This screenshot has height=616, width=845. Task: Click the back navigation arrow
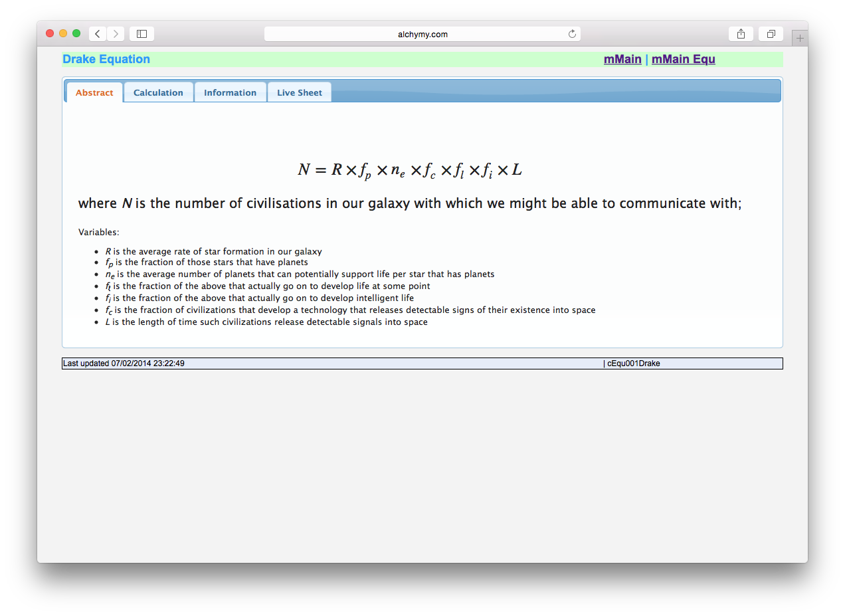point(97,33)
